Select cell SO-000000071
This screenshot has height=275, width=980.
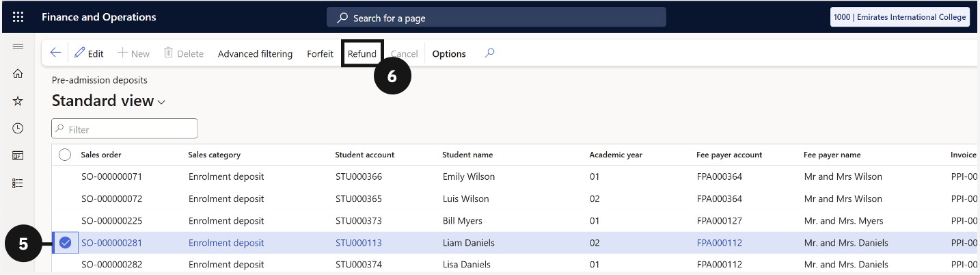coord(111,176)
